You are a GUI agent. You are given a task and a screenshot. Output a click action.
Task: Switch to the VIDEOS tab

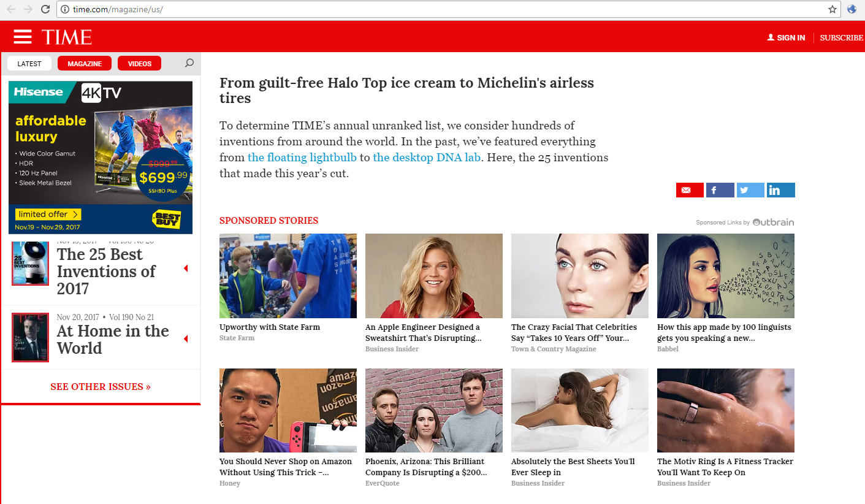coord(140,63)
